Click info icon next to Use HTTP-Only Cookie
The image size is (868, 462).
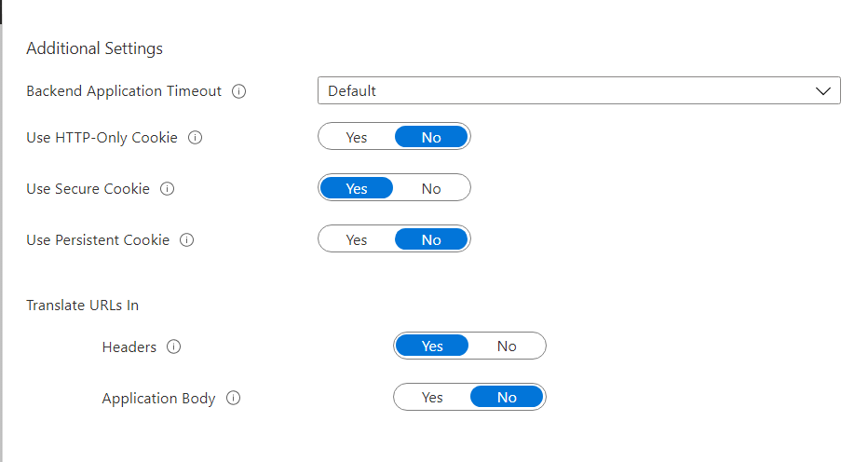pos(195,138)
